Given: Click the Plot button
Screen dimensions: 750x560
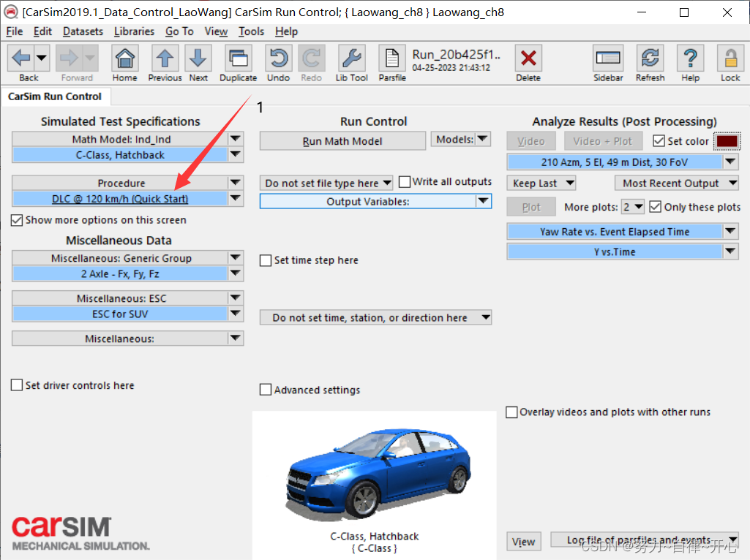Looking at the screenshot, I should click(531, 207).
